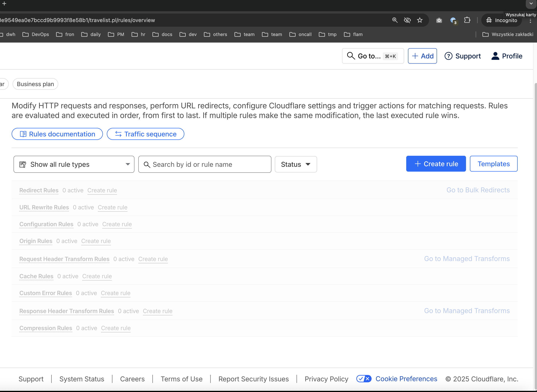Open the DevOps bookmarks folder

pyautogui.click(x=36, y=34)
